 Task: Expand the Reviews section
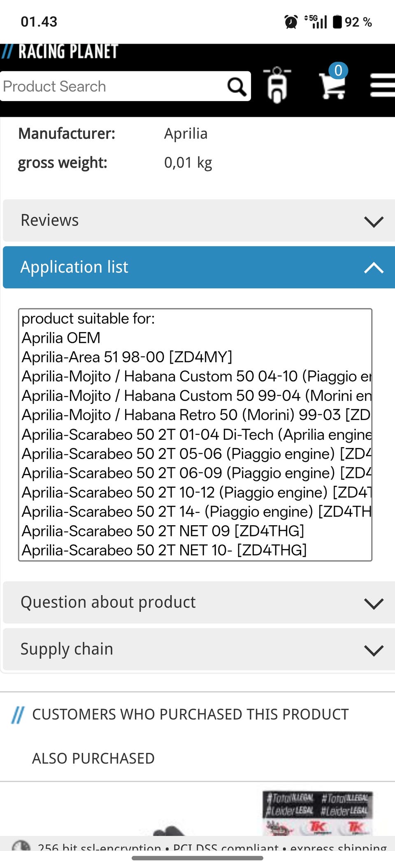pyautogui.click(x=198, y=221)
